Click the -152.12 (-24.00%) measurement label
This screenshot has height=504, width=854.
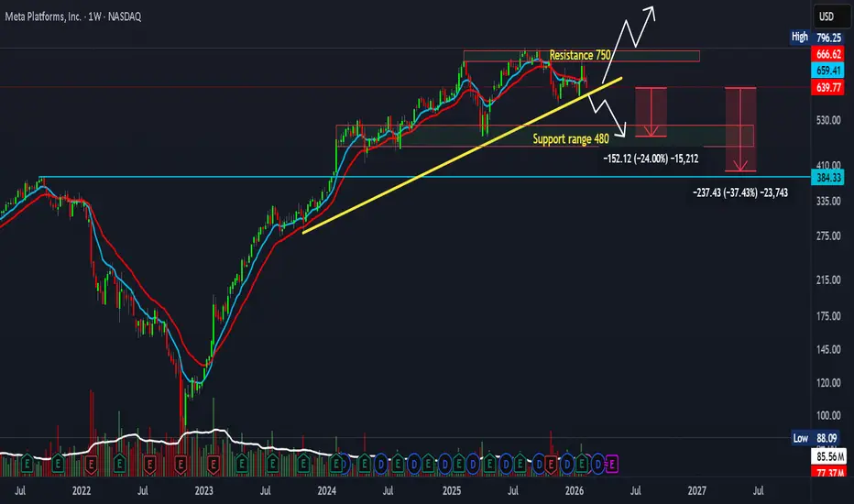(x=651, y=159)
